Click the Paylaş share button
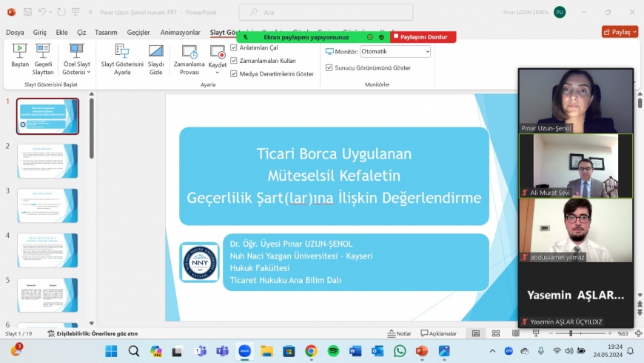This screenshot has height=363, width=644. (x=620, y=32)
